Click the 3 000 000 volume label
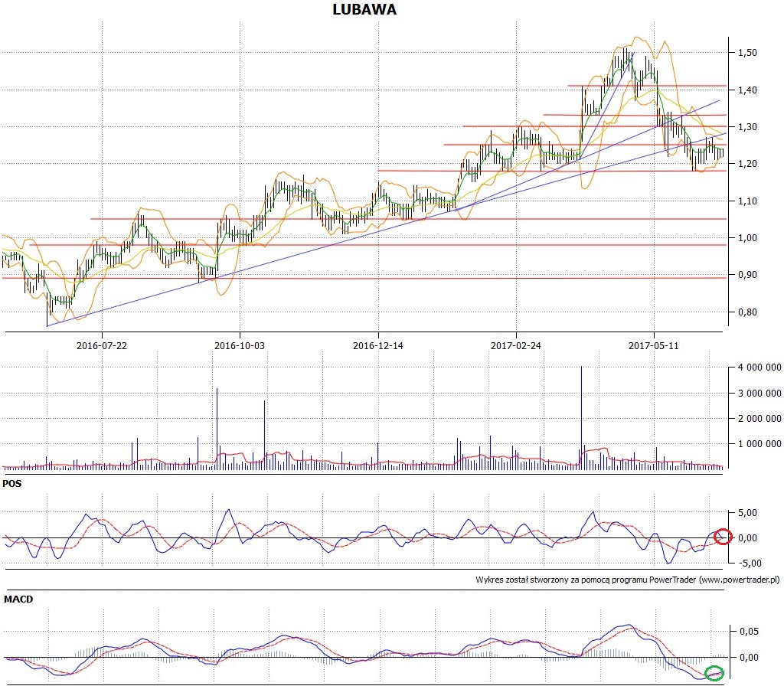Viewport: 784px width, 686px height. 759,393
